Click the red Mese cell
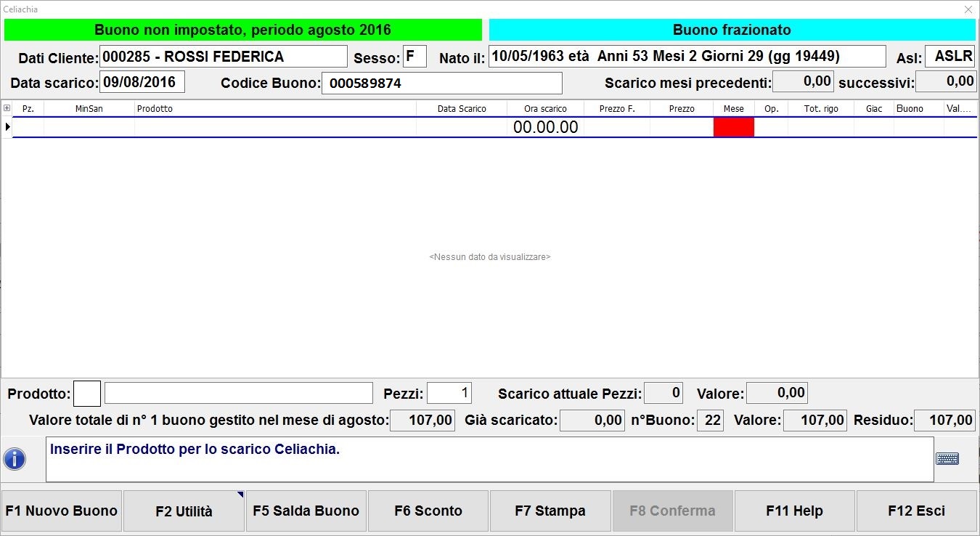This screenshot has width=980, height=536. 733,127
